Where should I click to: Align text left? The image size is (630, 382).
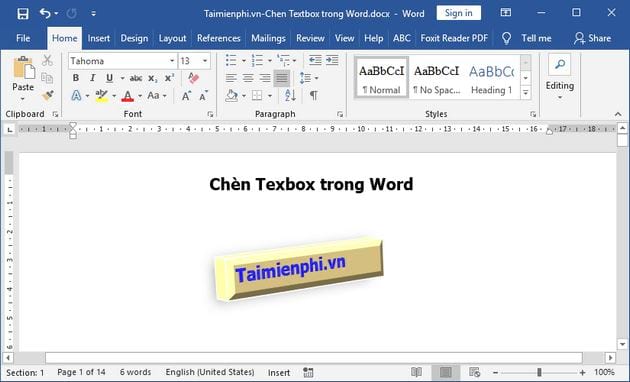231,78
